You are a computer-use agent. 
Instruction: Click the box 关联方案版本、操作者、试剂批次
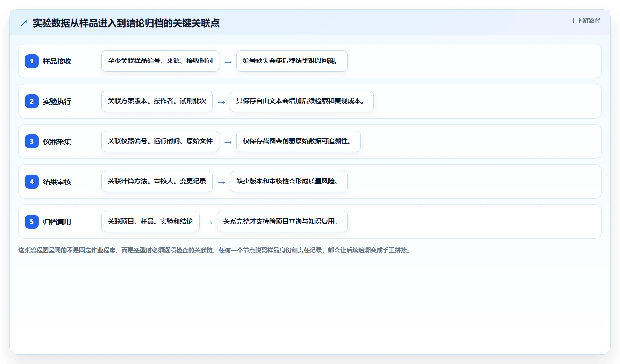click(157, 101)
